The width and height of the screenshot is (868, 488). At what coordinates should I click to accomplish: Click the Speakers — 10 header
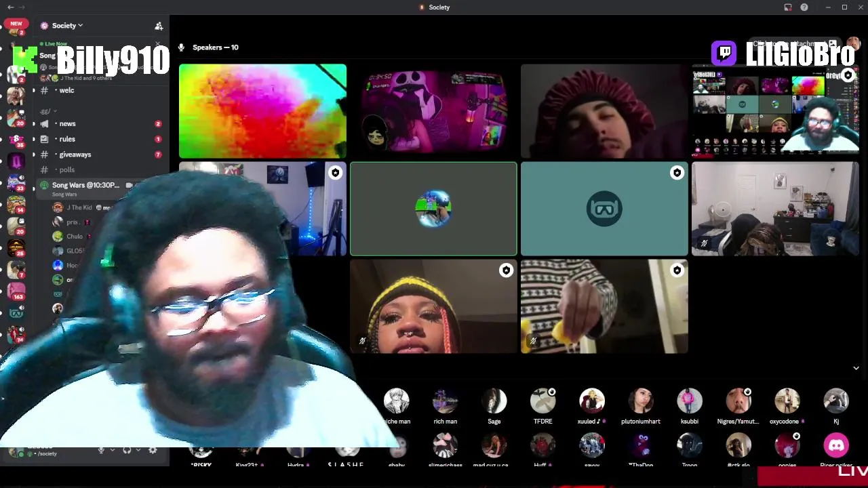tap(215, 47)
